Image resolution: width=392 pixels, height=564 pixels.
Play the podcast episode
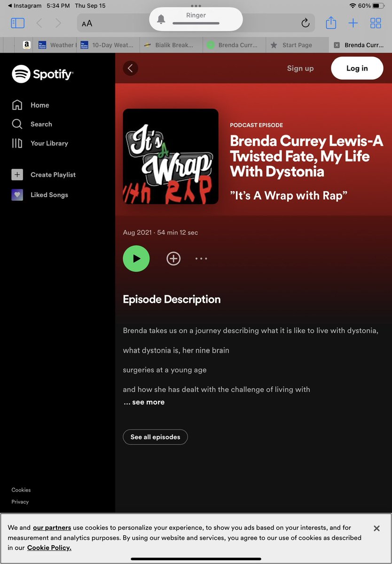pos(136,258)
